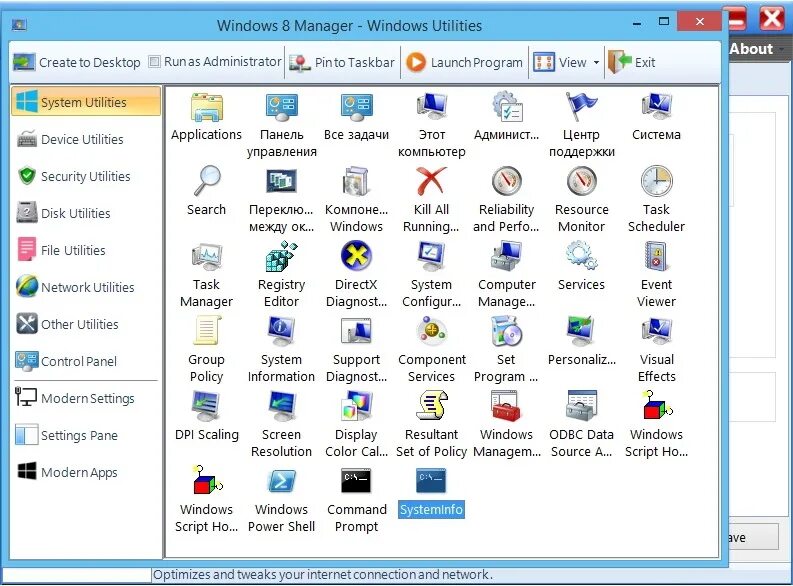The height and width of the screenshot is (586, 793).
Task: Open the Modern Settings category
Action: (86, 398)
